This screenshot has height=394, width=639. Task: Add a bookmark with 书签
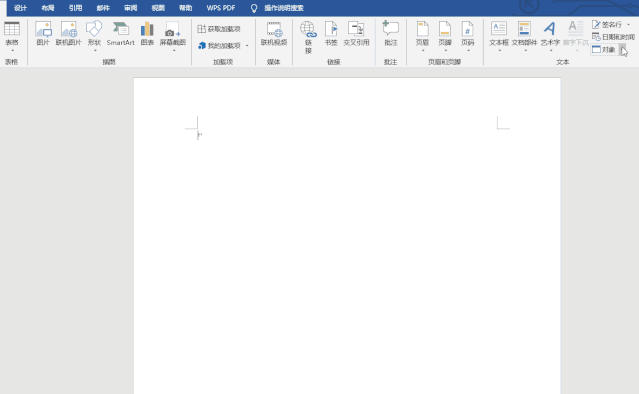331,33
